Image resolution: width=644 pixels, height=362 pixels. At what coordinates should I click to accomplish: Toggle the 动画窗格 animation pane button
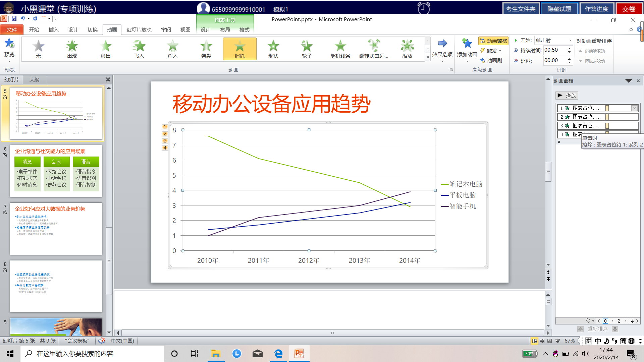(493, 41)
